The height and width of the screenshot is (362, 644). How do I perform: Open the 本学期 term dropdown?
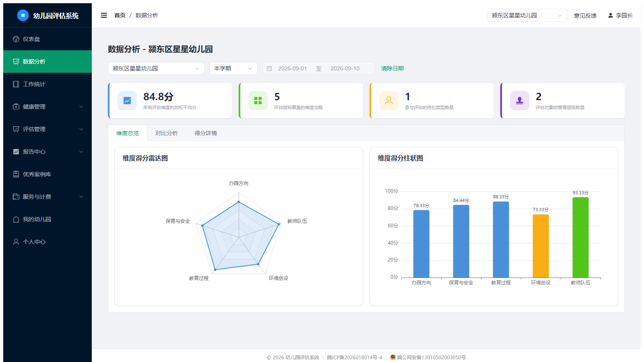[233, 68]
